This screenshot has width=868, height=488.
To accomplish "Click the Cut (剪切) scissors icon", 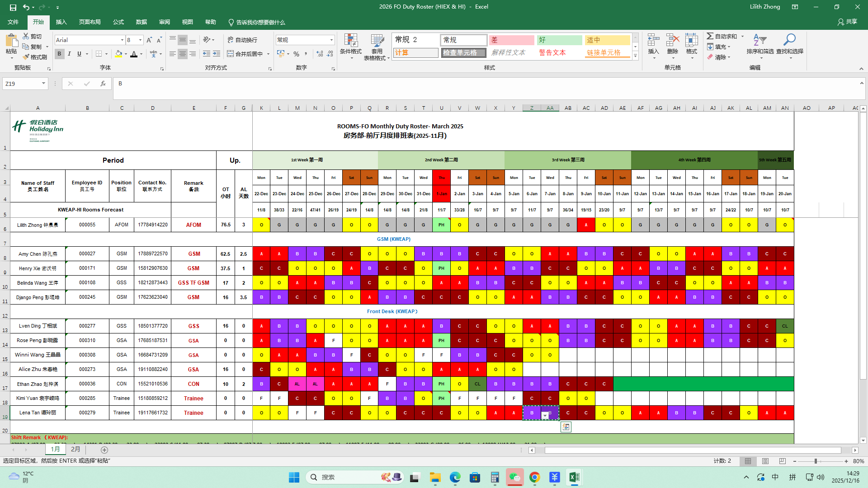I will click(x=26, y=36).
